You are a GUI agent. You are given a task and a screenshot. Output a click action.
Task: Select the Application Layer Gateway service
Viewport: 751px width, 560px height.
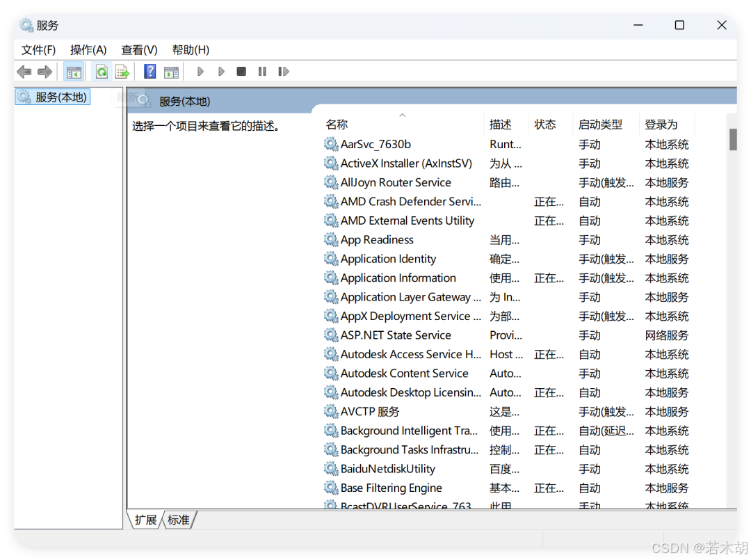pyautogui.click(x=411, y=297)
